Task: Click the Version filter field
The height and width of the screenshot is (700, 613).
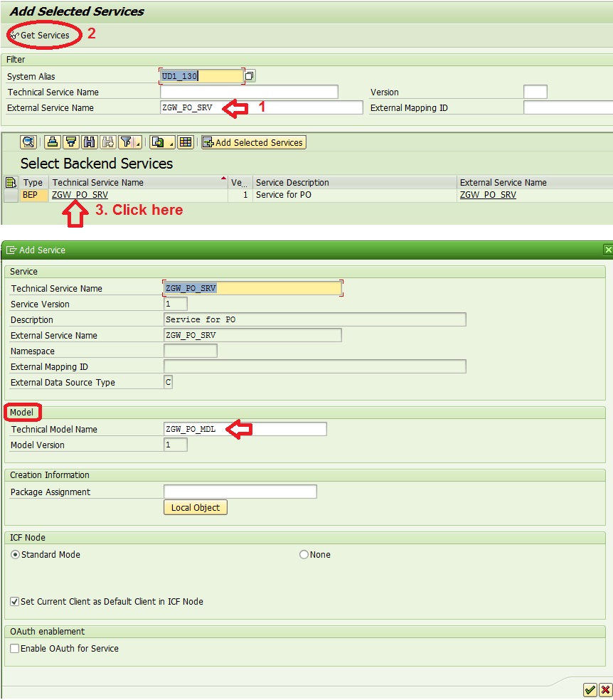Action: (x=535, y=92)
